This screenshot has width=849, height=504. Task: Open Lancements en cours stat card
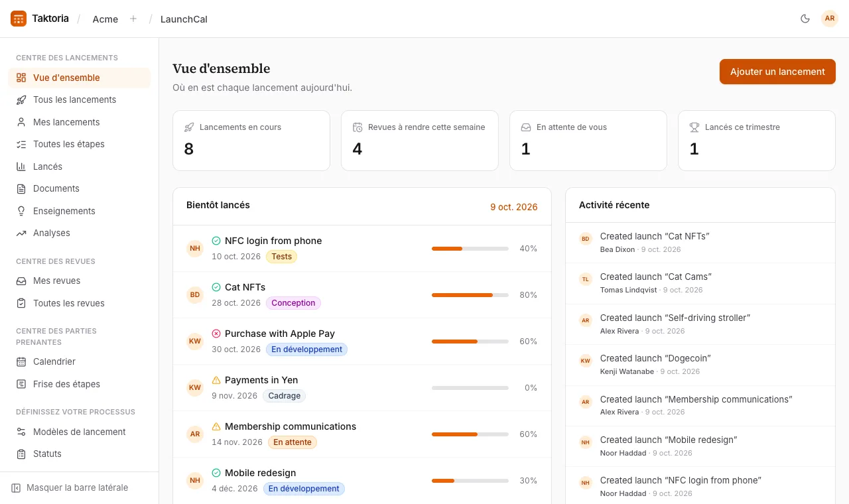251,141
